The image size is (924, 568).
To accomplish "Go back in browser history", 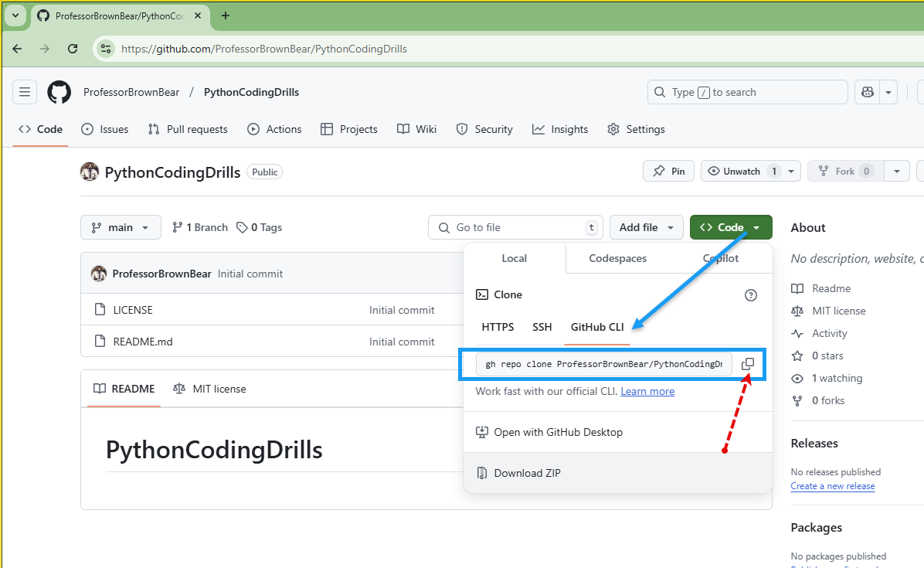I will [x=17, y=49].
